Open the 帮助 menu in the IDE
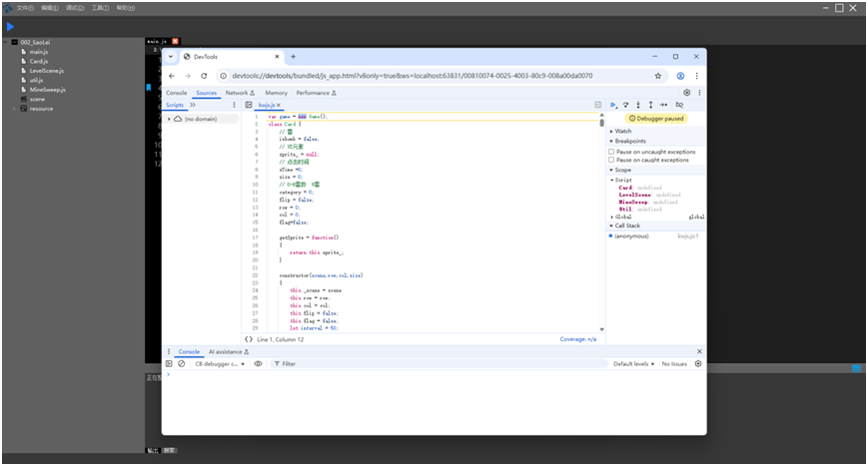Image resolution: width=868 pixels, height=466 pixels. [x=126, y=8]
